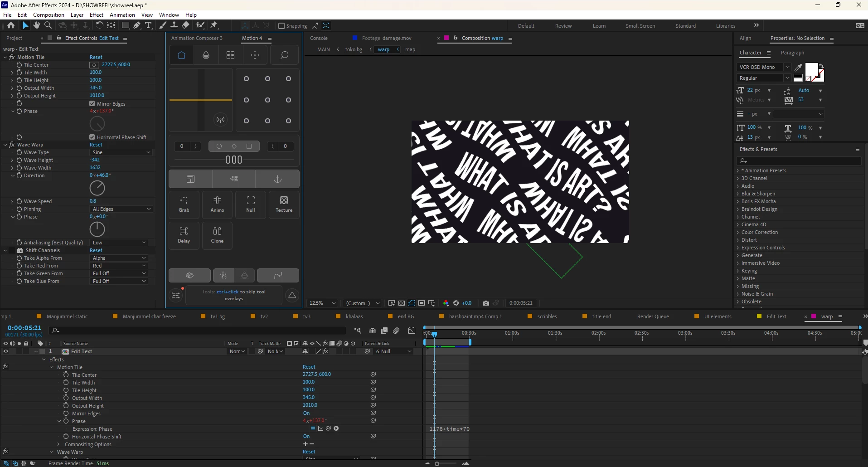Open the Antialiasing Low dropdown
868x467 pixels.
click(x=119, y=243)
